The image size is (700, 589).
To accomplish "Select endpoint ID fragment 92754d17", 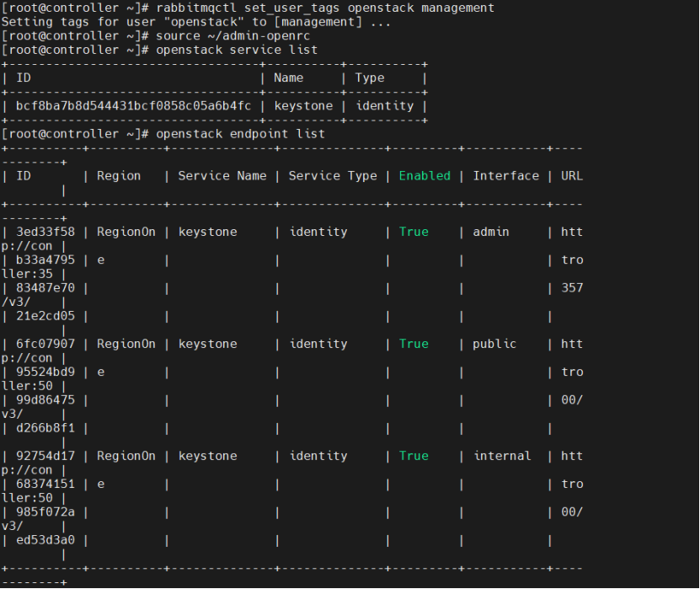I will click(x=45, y=456).
